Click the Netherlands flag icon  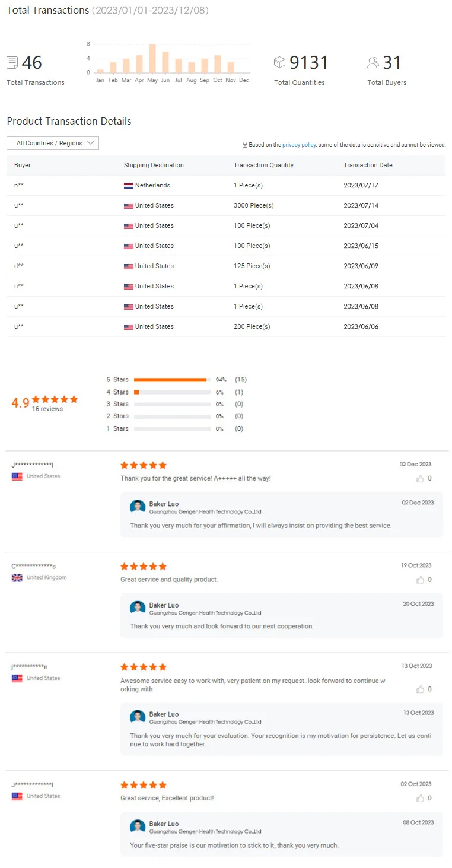[x=129, y=186]
